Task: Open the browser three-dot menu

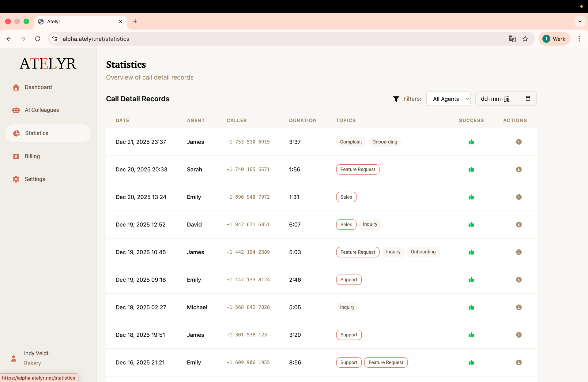Action: point(579,39)
